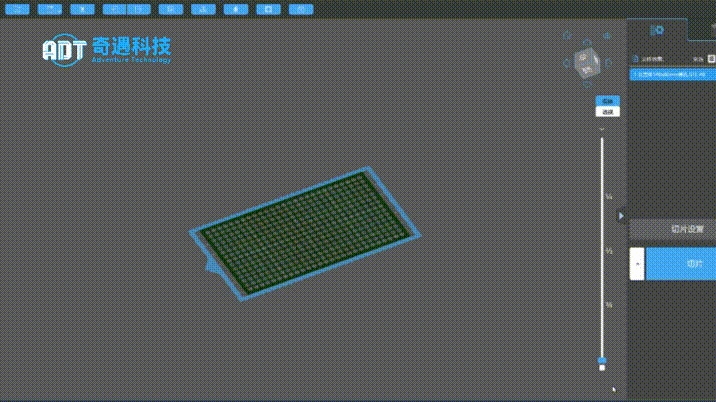Image resolution: width=716 pixels, height=402 pixels.
Task: Click the home view icon beside the cube
Action: 567,35
